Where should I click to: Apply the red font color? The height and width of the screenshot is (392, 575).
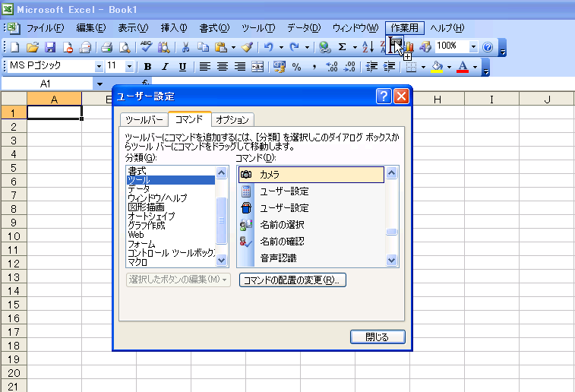coord(463,67)
